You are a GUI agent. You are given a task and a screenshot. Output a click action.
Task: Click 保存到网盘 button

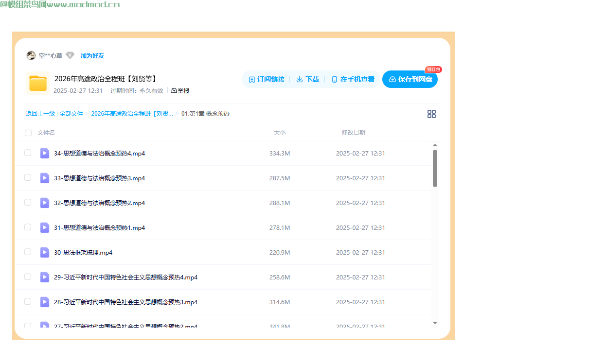tap(410, 79)
